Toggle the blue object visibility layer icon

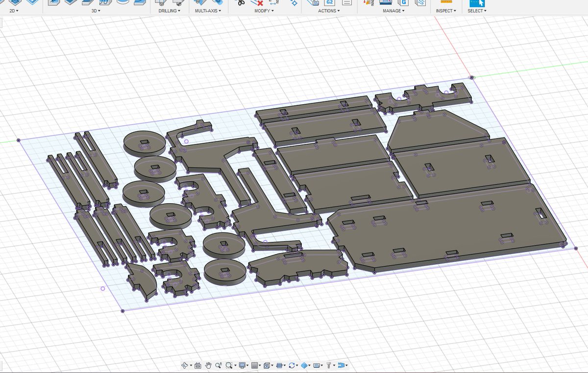[x=304, y=365]
